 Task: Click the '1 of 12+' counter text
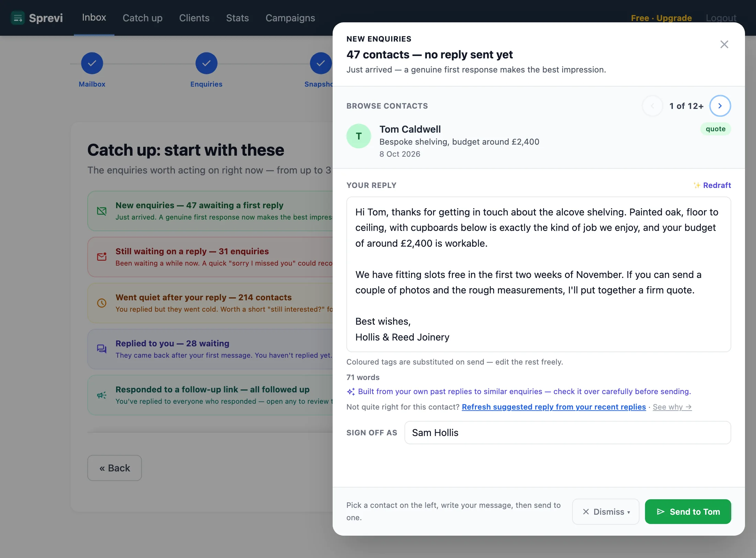point(686,106)
